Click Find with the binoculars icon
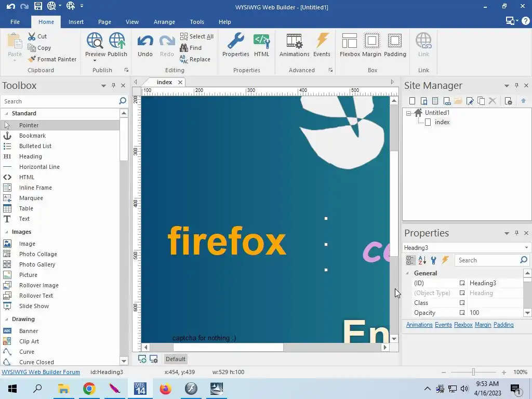 [191, 48]
